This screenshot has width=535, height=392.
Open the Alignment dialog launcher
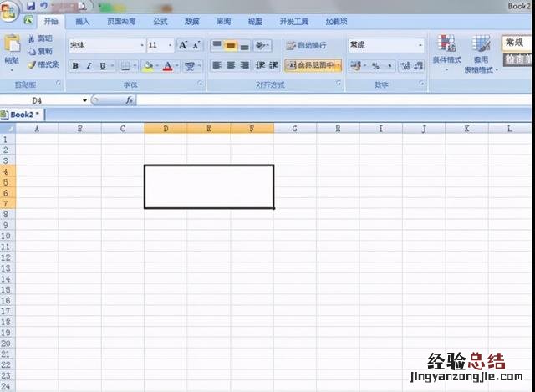(x=339, y=84)
